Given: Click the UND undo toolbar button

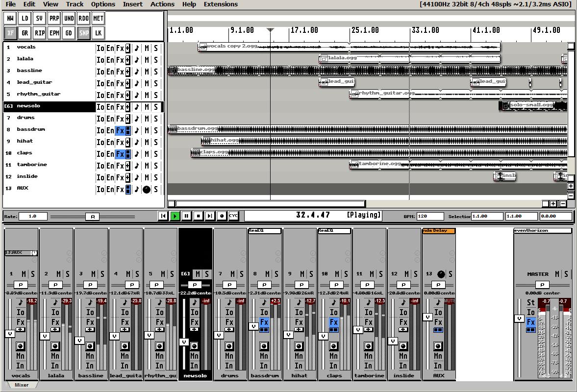Looking at the screenshot, I should (69, 19).
